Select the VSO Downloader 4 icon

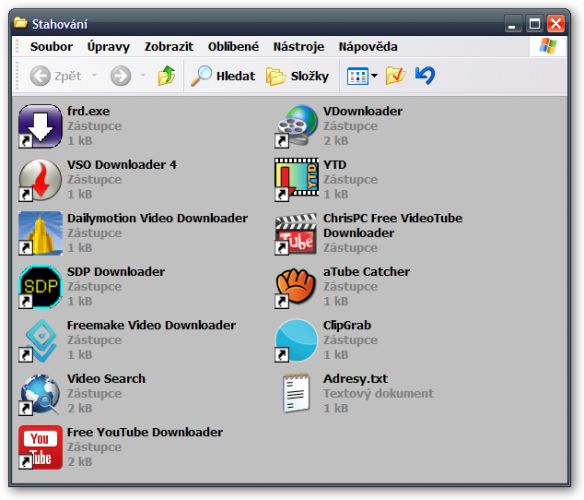(x=40, y=180)
